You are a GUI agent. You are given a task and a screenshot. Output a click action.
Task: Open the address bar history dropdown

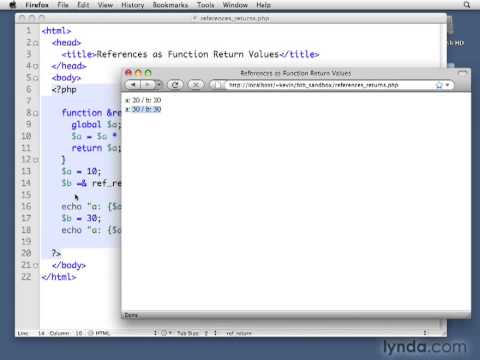click(x=448, y=85)
